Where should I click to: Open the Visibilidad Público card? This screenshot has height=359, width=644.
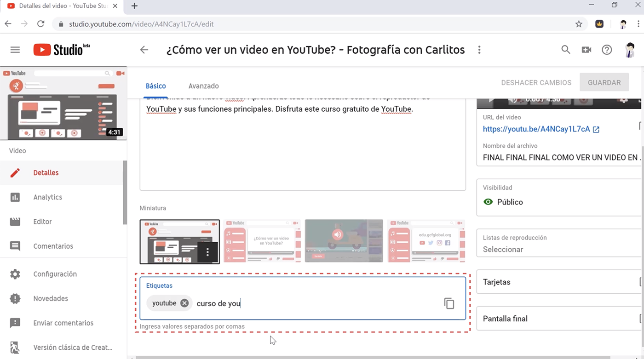pos(559,197)
